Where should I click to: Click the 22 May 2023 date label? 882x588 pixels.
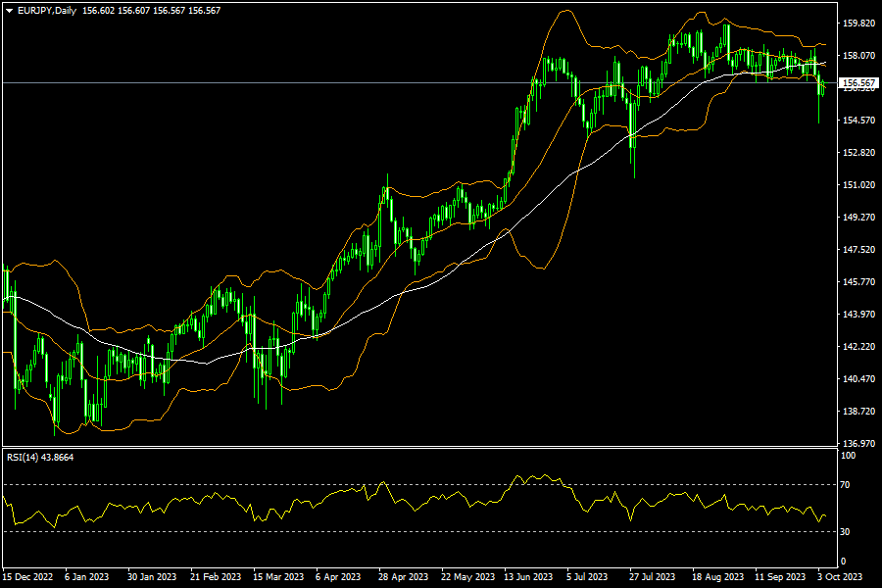tap(468, 577)
